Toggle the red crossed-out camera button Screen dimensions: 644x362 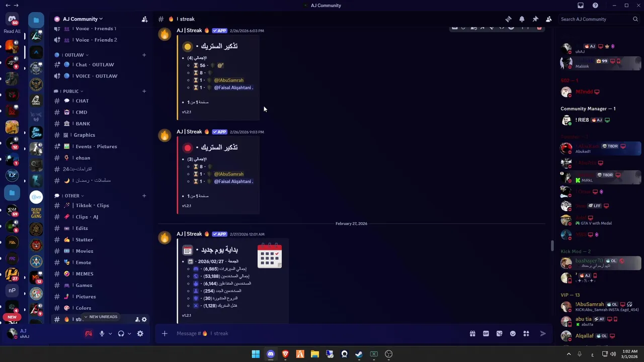click(89, 333)
